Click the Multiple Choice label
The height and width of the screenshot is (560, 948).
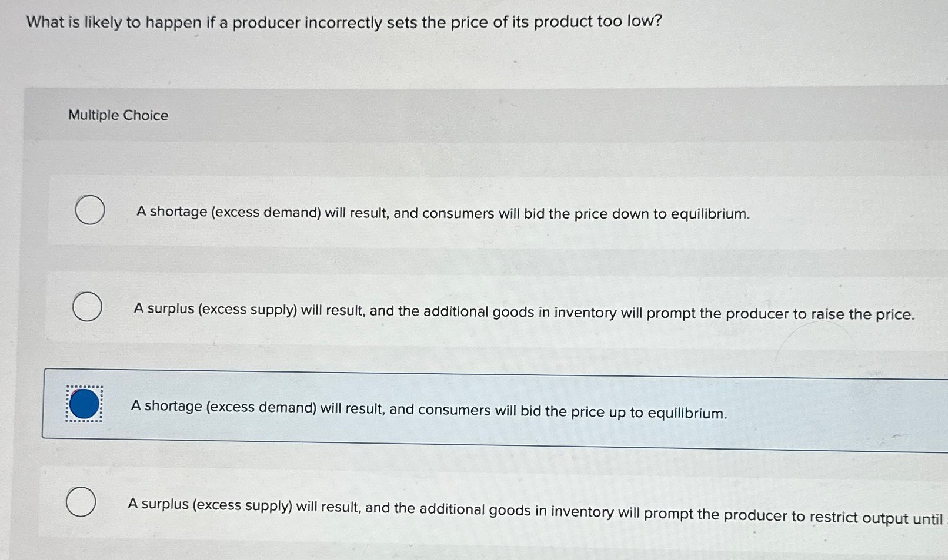click(x=117, y=115)
